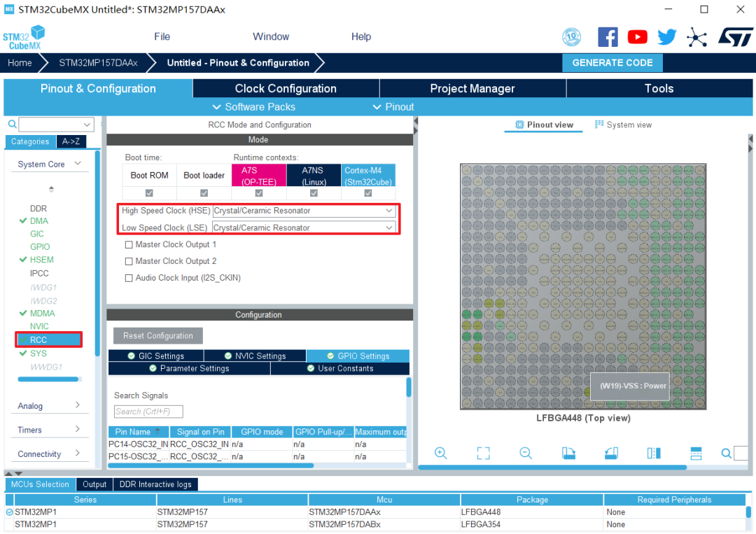
Task: Expand the Analog category
Action: (x=49, y=406)
